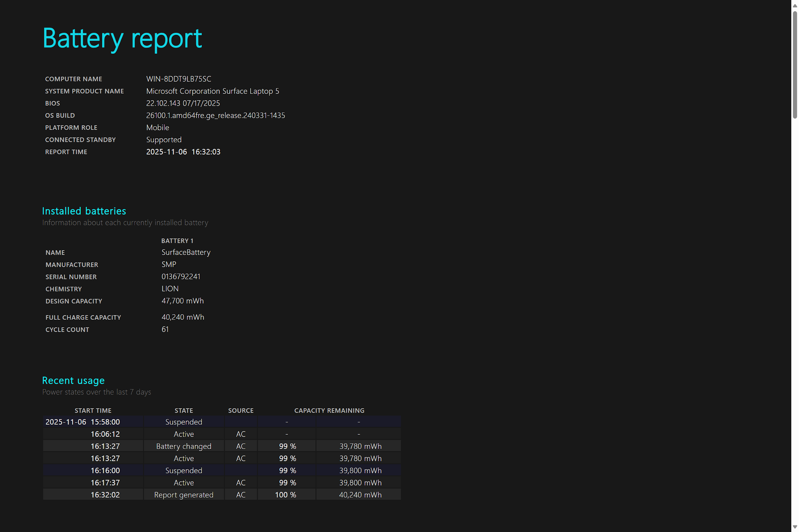Click the computer name WIN-8DDT9LB75SC

pos(178,79)
